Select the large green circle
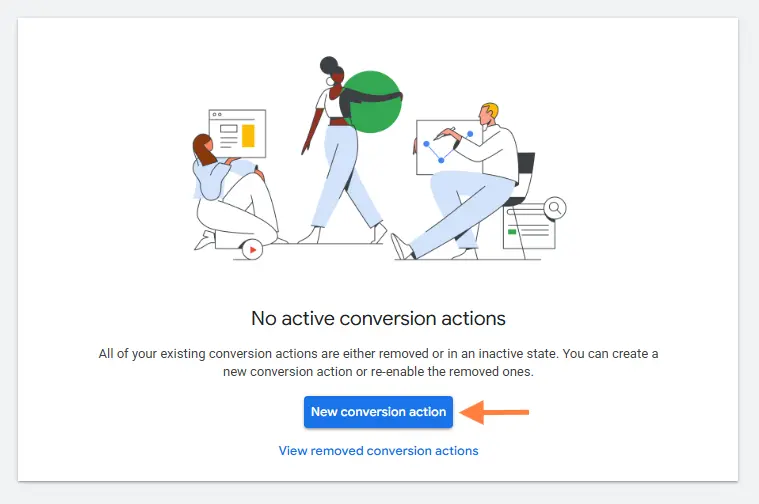 coord(372,102)
